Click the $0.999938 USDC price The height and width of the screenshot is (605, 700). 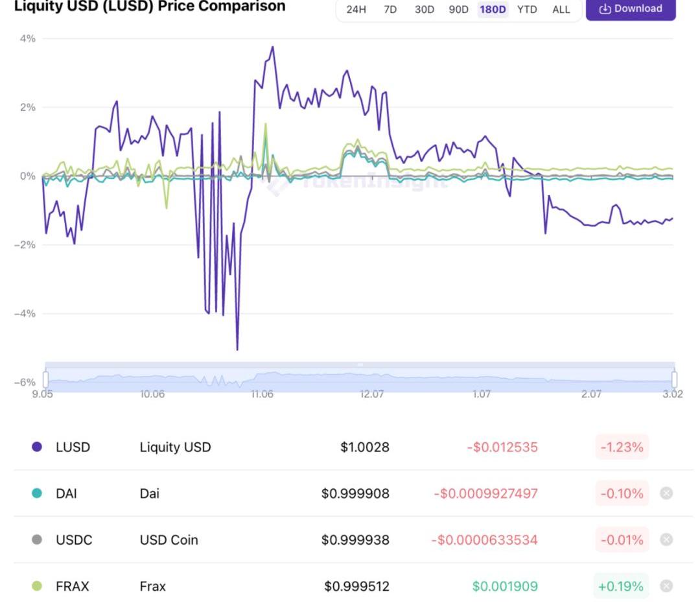(355, 540)
